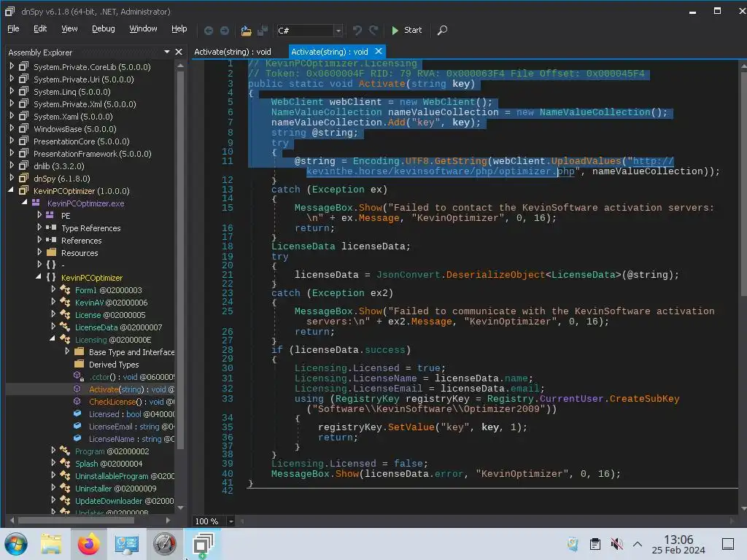Image resolution: width=747 pixels, height=560 pixels.
Task: Select the CheckLicense() method
Action: point(131,402)
